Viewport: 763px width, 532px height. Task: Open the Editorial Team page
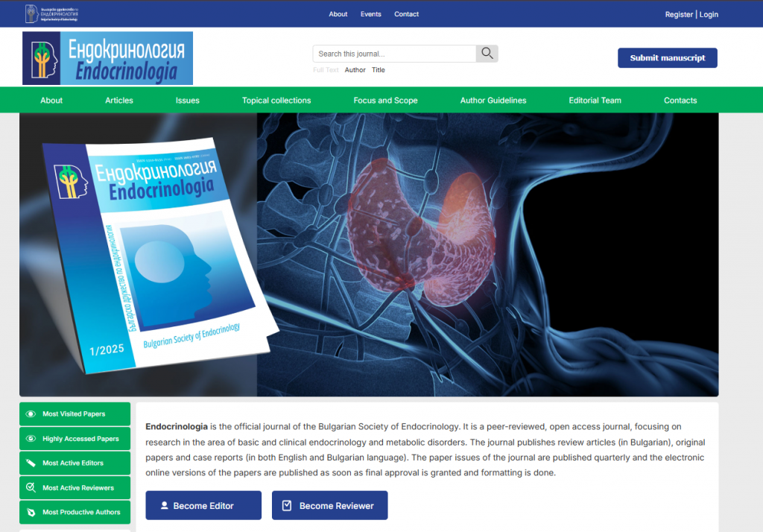point(595,101)
